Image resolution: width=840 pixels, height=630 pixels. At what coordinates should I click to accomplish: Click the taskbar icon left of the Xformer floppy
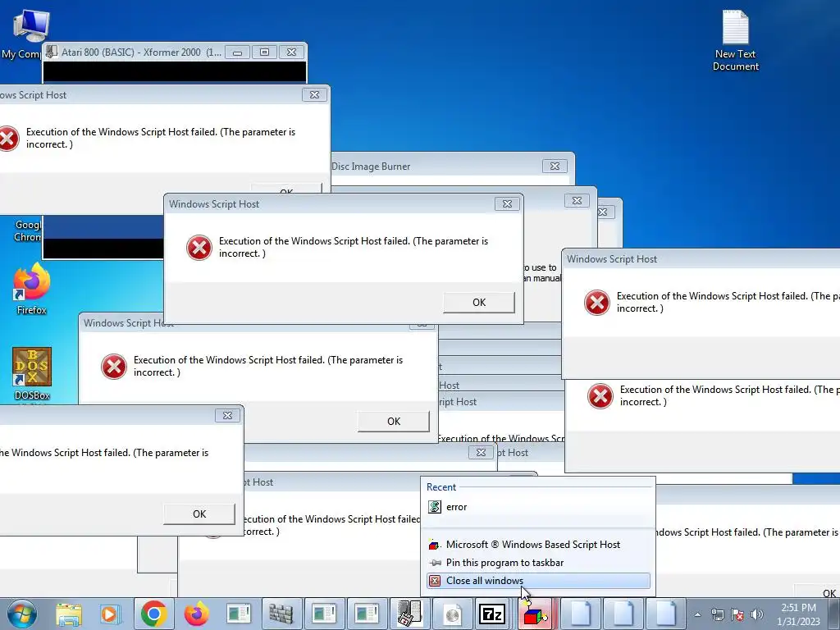coord(367,614)
